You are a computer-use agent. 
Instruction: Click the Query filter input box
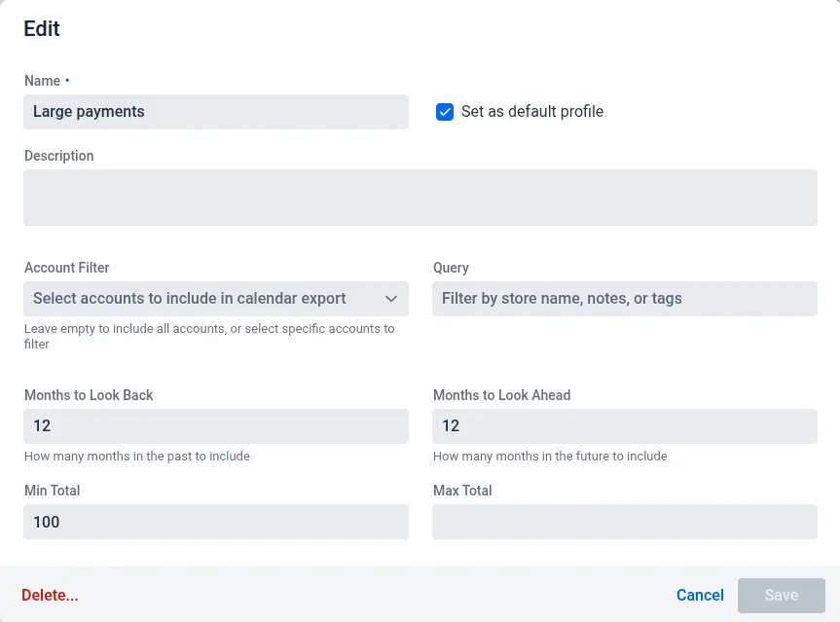pos(624,299)
